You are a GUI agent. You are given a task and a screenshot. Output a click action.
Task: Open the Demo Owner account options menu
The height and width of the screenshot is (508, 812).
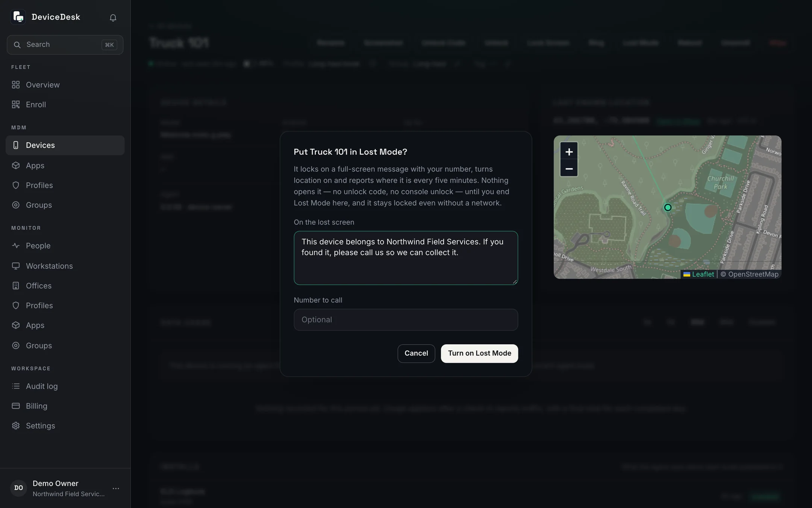click(116, 488)
